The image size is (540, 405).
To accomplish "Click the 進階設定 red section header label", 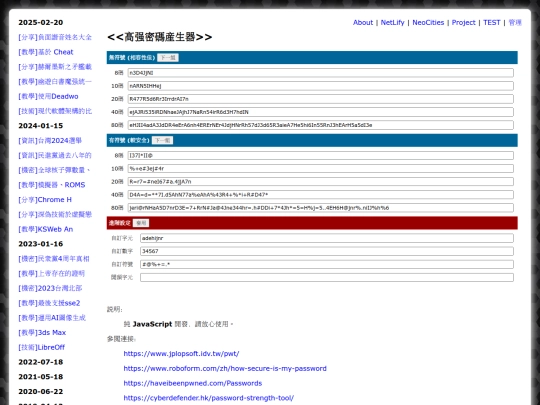I will (x=120, y=223).
